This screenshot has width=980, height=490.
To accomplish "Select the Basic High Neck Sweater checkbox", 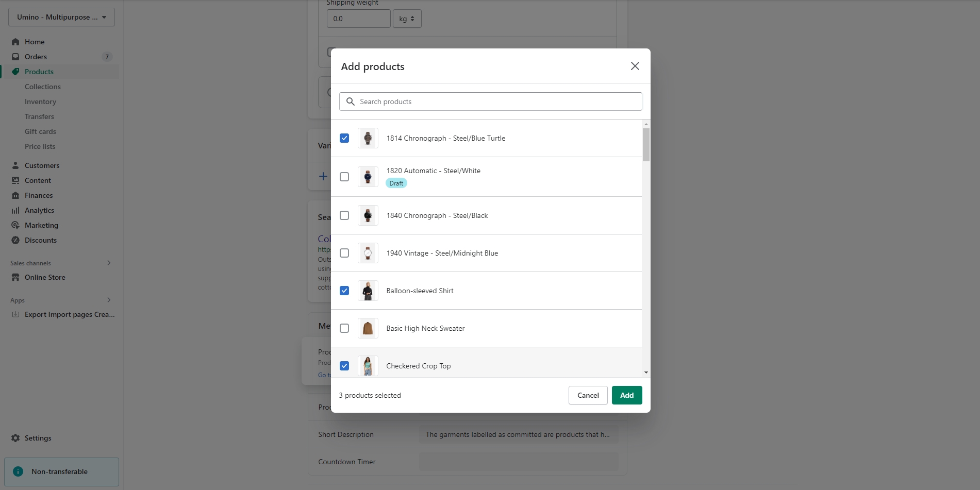I will 344,328.
